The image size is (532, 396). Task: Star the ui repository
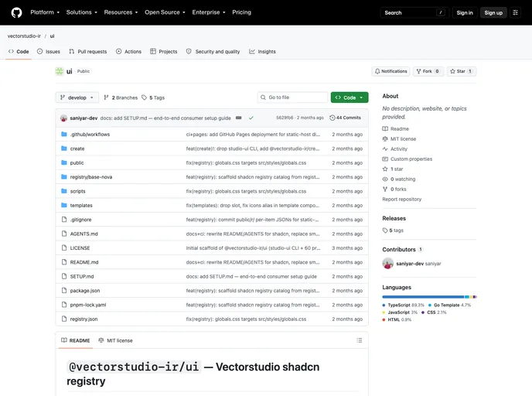point(462,71)
